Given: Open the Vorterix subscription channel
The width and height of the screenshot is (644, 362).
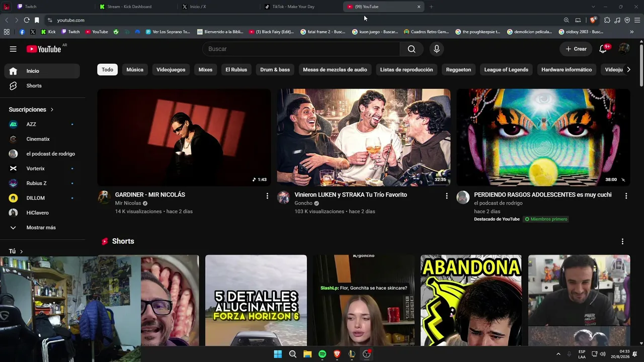Looking at the screenshot, I should tap(42, 168).
